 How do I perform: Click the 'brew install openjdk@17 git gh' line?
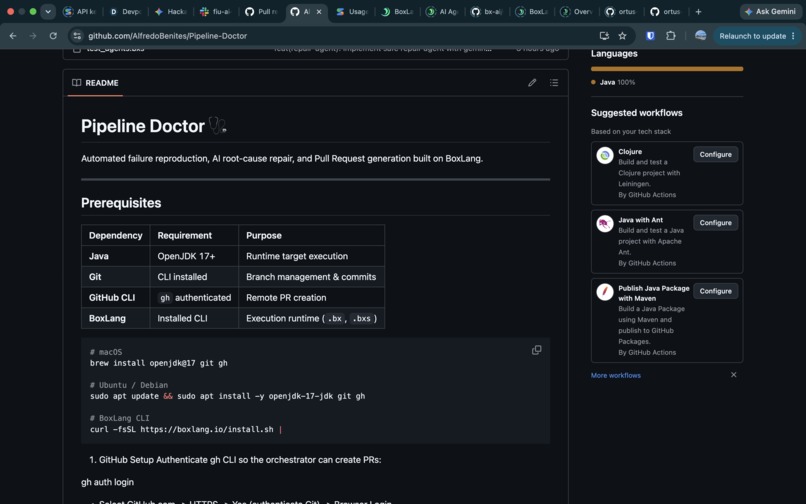point(158,363)
